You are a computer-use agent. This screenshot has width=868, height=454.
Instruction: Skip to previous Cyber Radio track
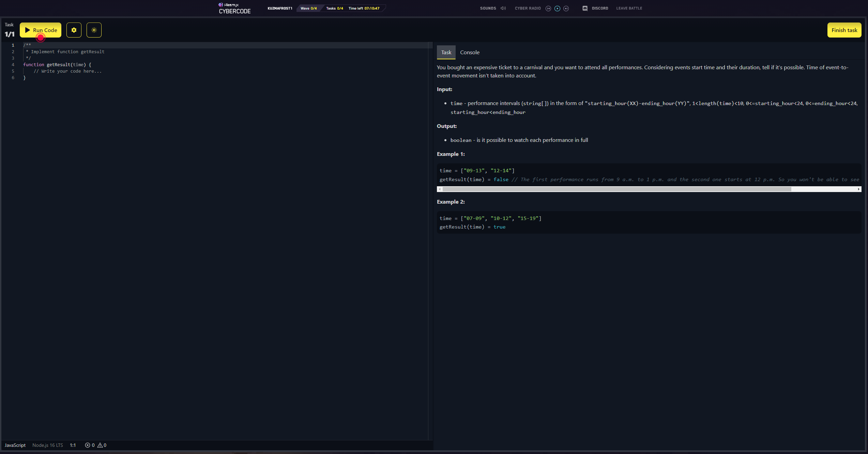548,9
